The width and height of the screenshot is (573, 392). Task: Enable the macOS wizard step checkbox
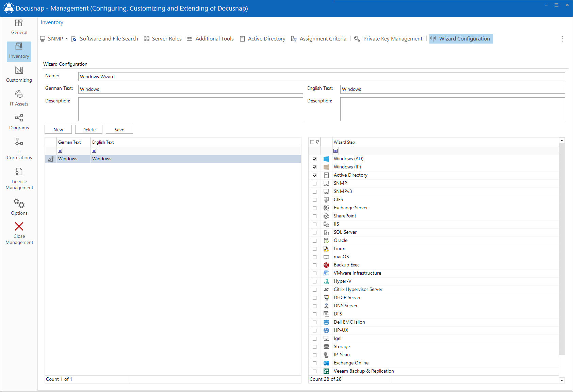click(x=315, y=257)
